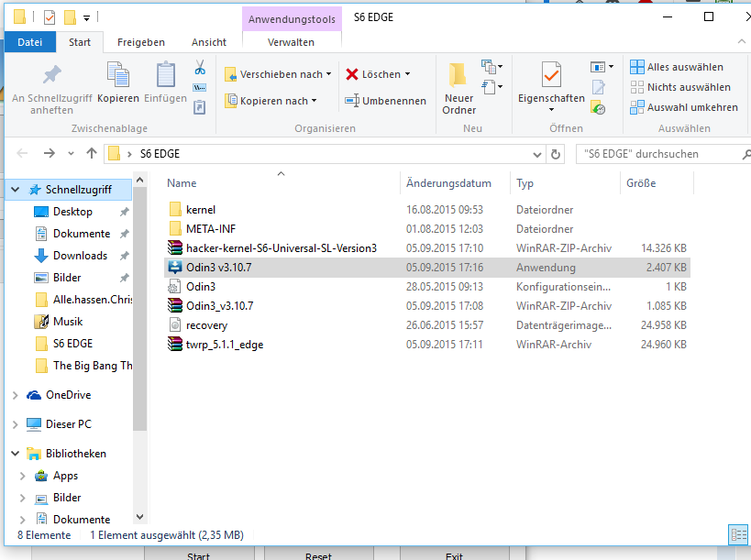Open the dropdown arrow next to Löschen
Screen dimensions: 751x560
(407, 74)
